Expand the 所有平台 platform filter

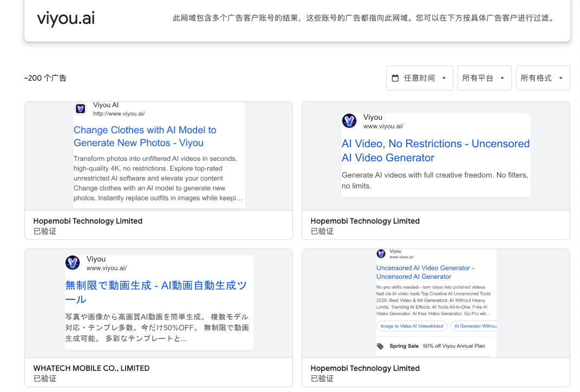point(484,78)
